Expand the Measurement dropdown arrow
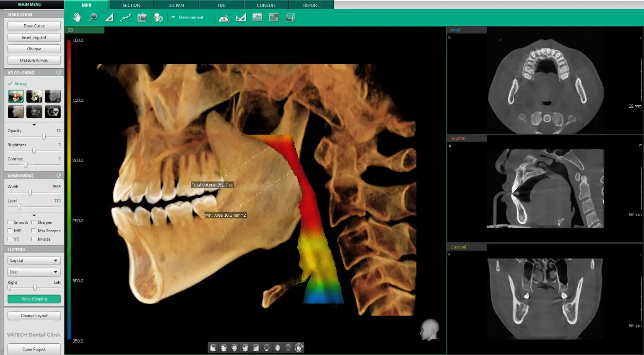The width and height of the screenshot is (644, 355). point(173,18)
